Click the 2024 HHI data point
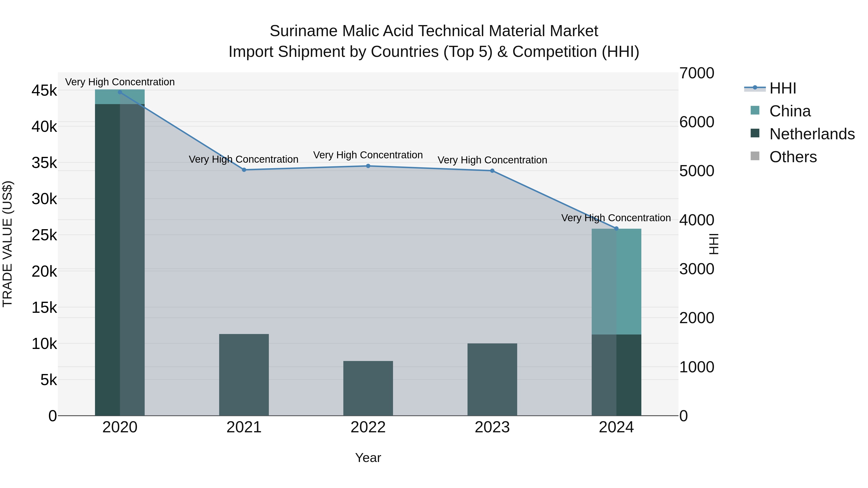This screenshot has width=868, height=488. (616, 229)
